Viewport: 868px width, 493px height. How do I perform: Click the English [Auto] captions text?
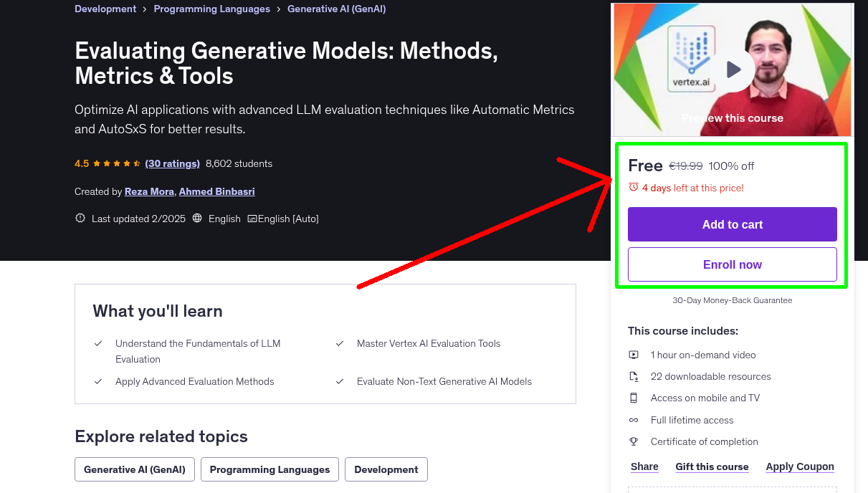click(x=288, y=219)
